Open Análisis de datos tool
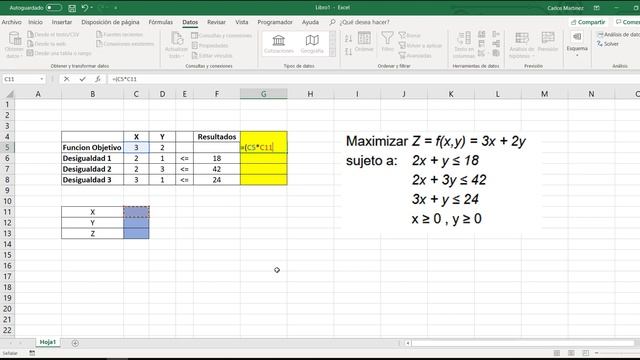Image resolution: width=640 pixels, height=360 pixels. pyautogui.click(x=618, y=35)
